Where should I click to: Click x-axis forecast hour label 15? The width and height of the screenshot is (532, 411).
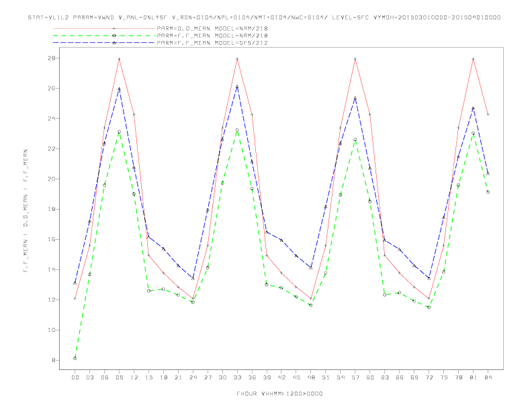[148, 377]
